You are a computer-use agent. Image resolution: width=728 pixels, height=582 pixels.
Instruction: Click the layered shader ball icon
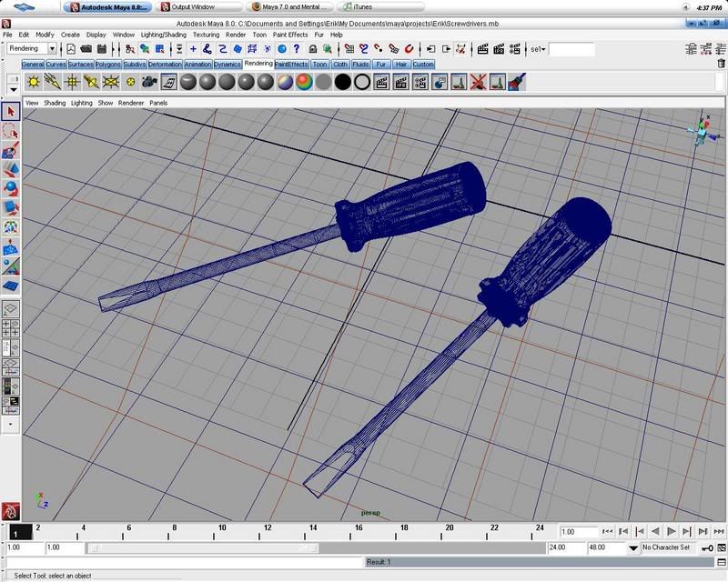click(x=285, y=82)
